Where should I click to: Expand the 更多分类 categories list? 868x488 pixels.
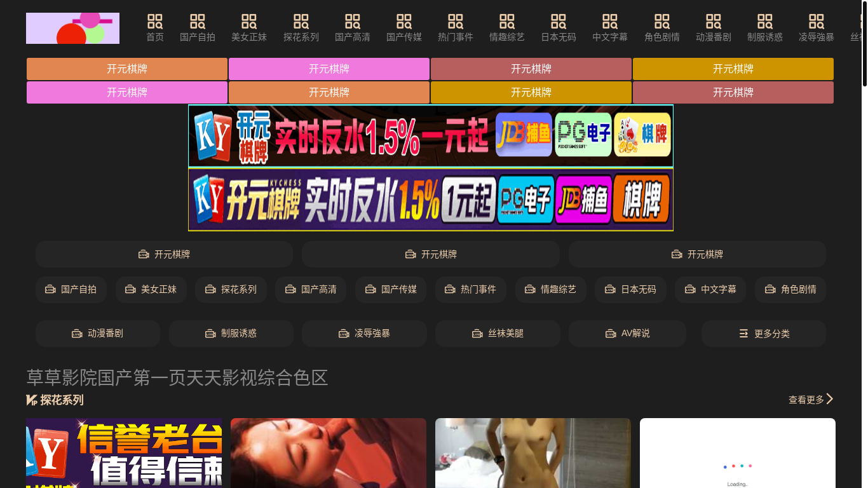point(764,333)
